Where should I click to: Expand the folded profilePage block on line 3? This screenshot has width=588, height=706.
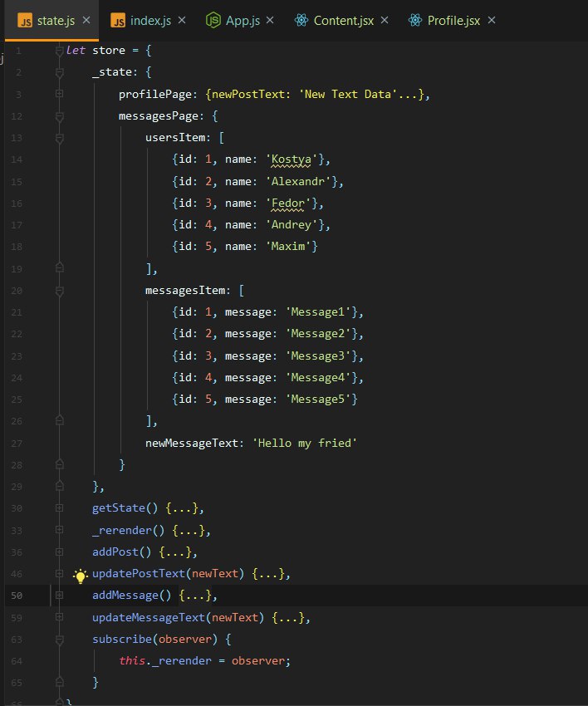(60, 94)
